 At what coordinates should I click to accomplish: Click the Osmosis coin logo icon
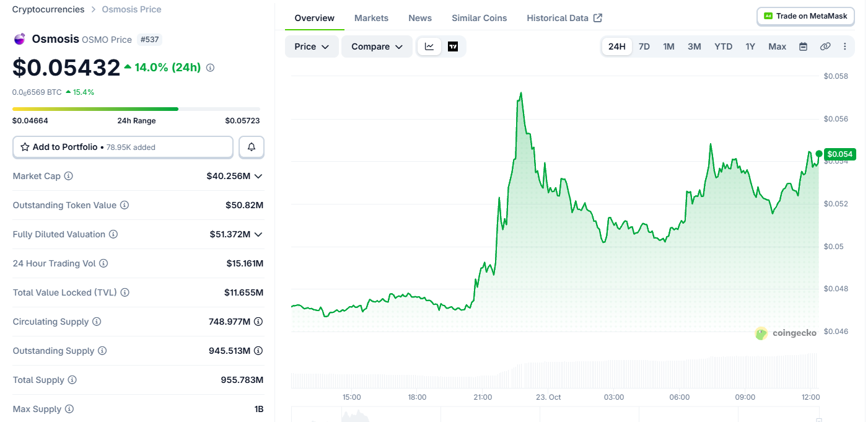tap(19, 39)
